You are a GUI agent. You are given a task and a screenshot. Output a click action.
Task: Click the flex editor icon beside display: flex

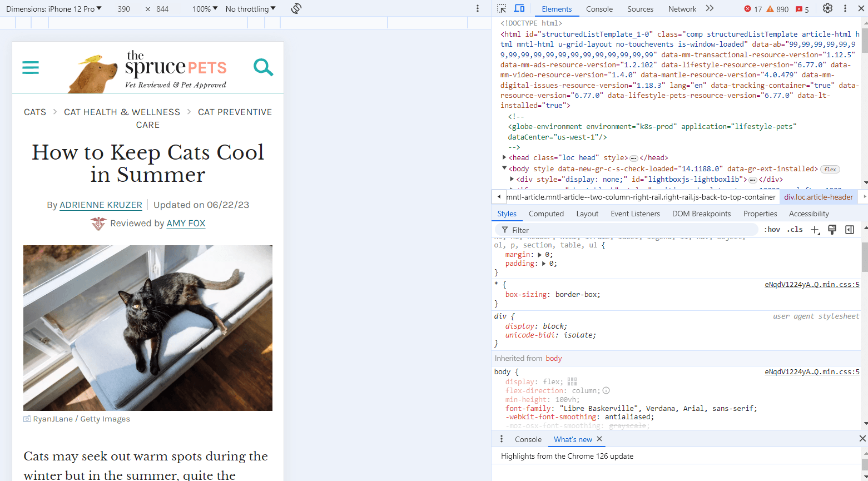pyautogui.click(x=572, y=381)
